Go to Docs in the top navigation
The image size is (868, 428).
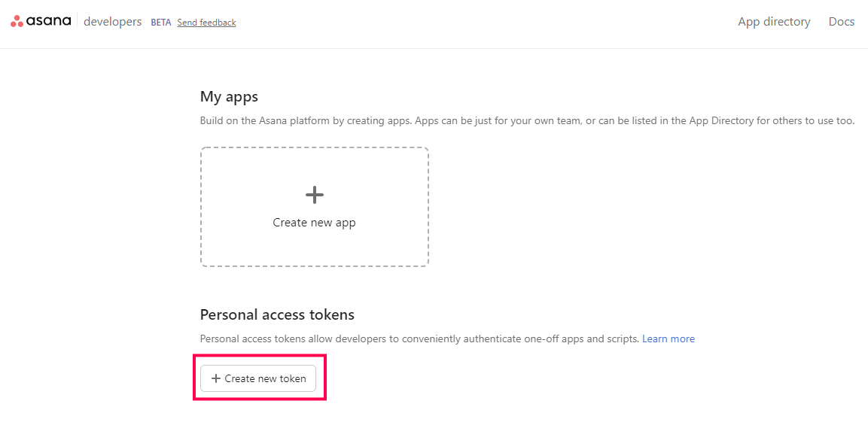(x=841, y=22)
